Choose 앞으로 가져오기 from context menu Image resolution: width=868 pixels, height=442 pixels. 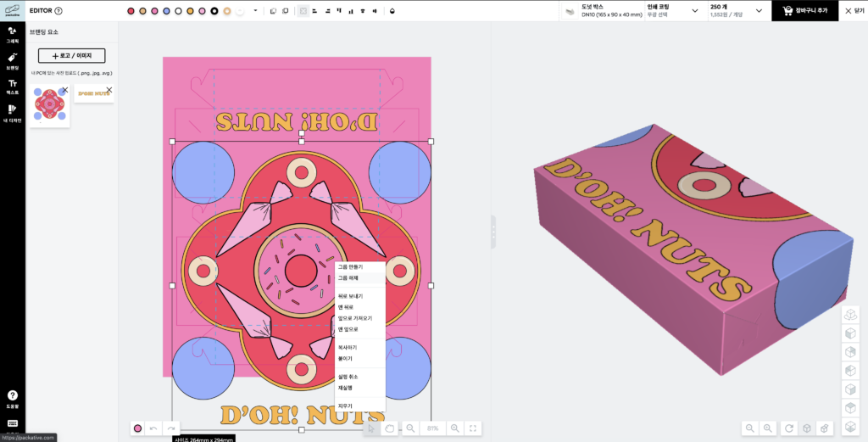click(359, 318)
